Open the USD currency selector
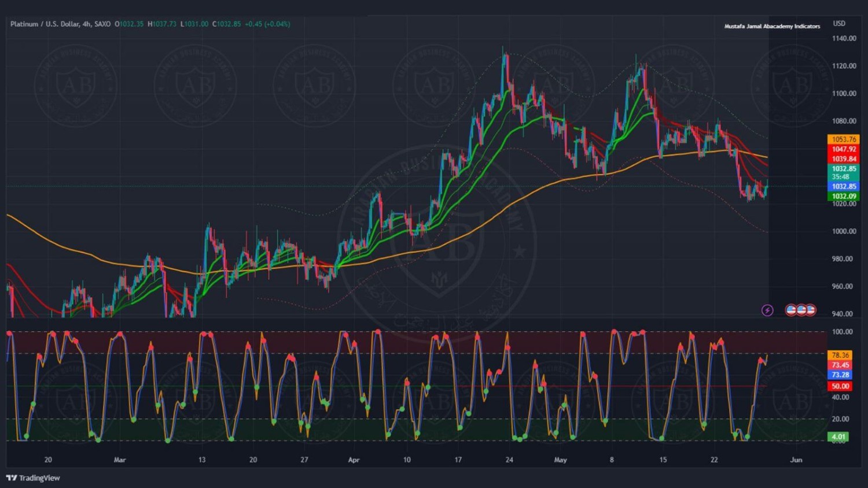 (x=839, y=24)
